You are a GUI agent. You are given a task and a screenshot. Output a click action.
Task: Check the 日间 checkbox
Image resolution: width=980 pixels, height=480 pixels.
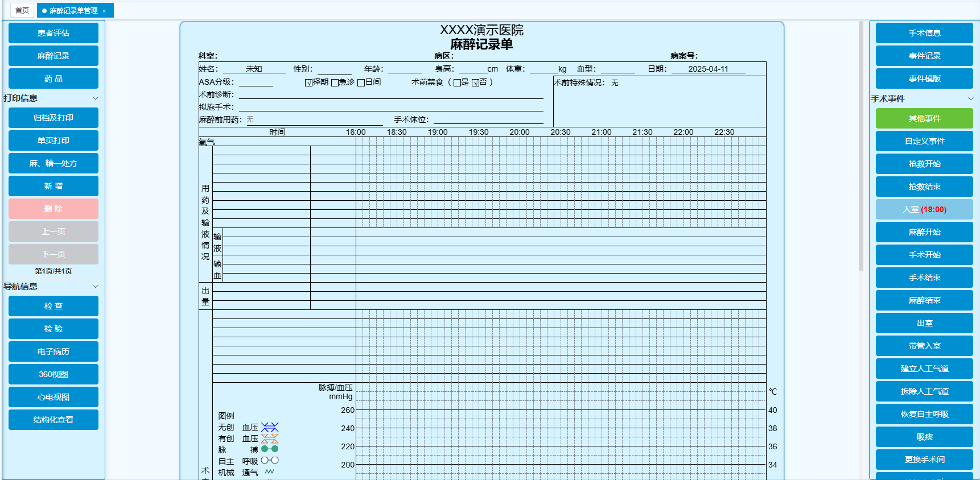pos(361,83)
